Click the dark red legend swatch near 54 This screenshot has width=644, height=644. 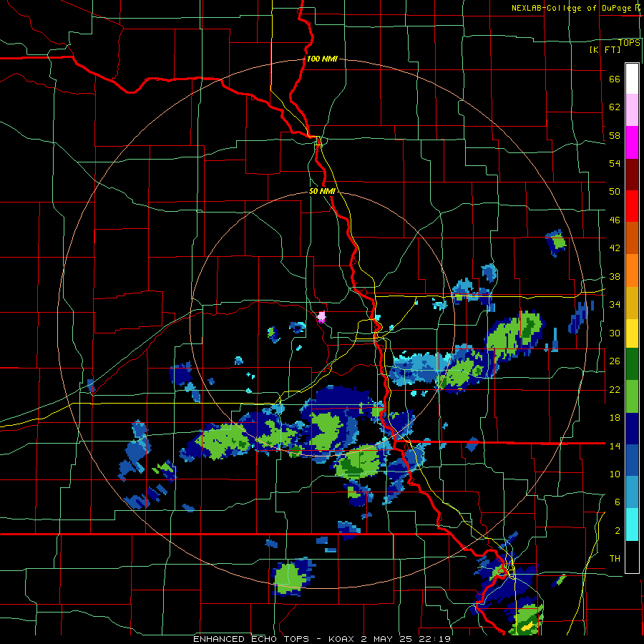tap(632, 174)
